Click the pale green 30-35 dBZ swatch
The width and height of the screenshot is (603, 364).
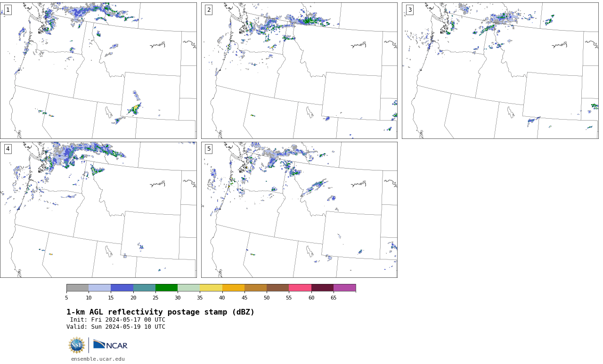(x=188, y=288)
